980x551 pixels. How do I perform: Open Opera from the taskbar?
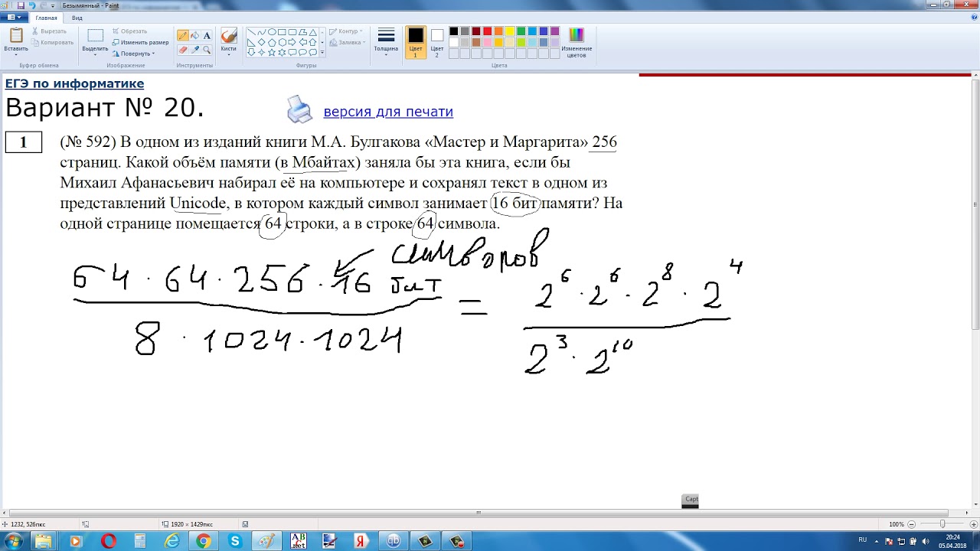coord(108,541)
